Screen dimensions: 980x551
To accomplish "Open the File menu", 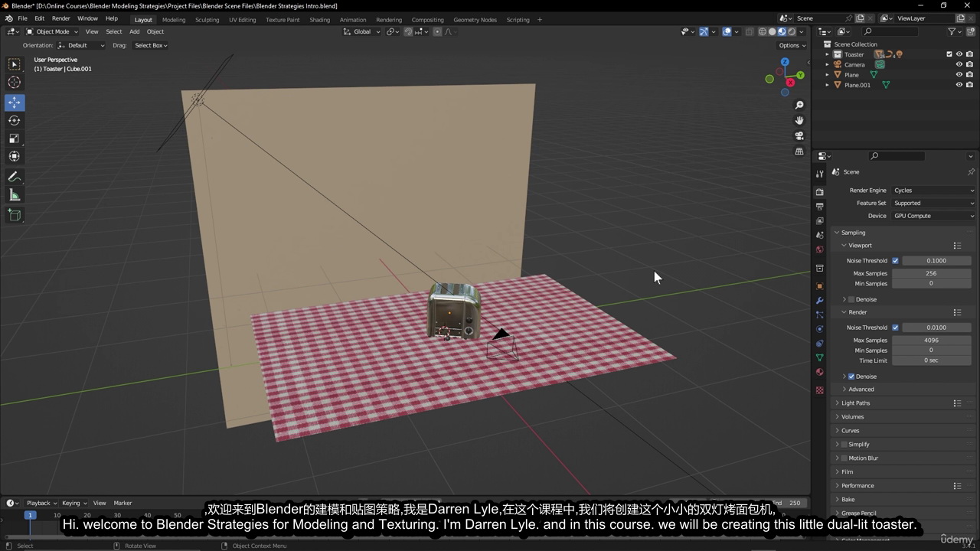I will 22,18.
